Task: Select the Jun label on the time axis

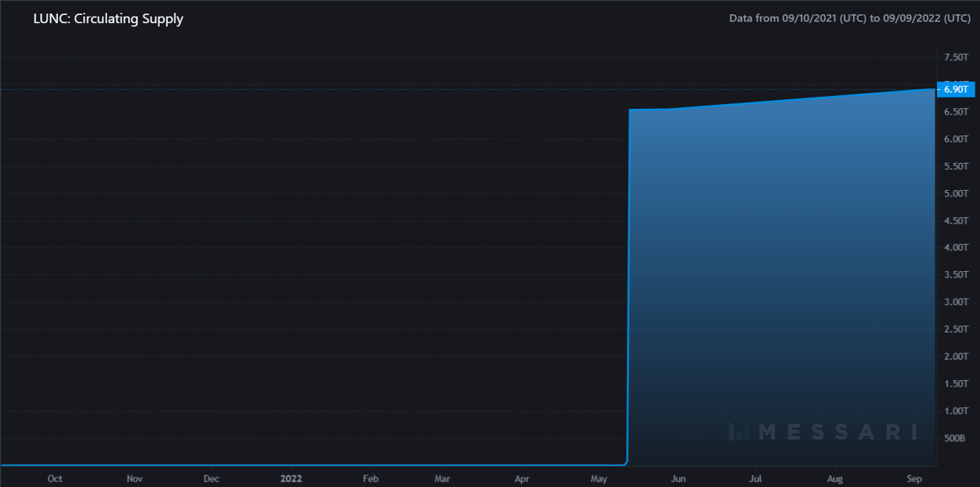Action: click(678, 478)
